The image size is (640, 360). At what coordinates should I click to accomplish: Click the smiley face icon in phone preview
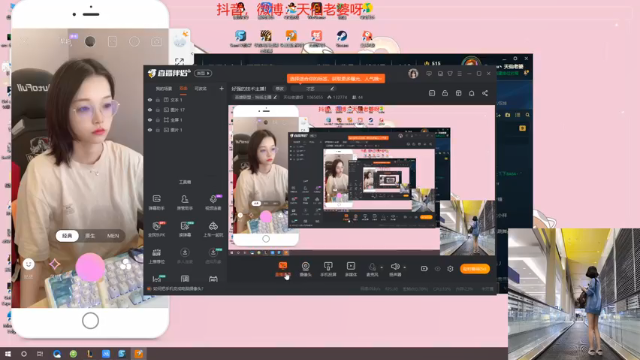coord(29,264)
